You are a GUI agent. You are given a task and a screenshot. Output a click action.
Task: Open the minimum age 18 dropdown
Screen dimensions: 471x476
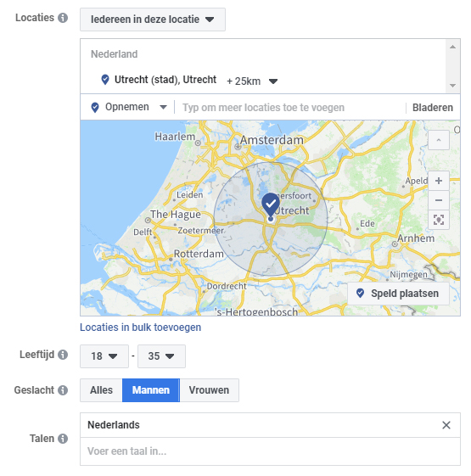(104, 356)
